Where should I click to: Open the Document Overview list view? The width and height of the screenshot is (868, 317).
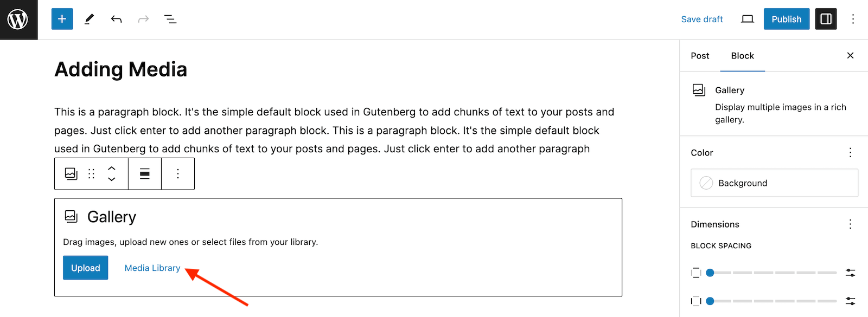click(170, 19)
